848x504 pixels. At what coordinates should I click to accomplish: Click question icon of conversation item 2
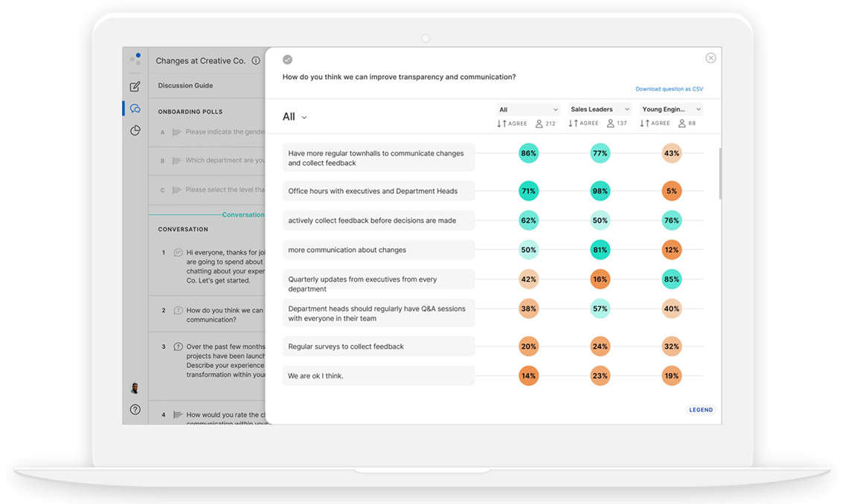tap(178, 310)
